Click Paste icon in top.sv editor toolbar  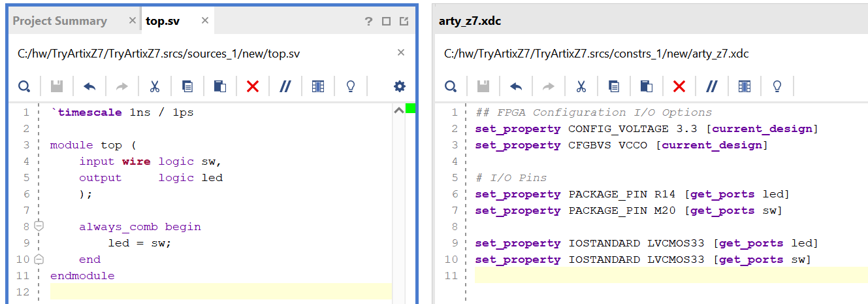[220, 86]
